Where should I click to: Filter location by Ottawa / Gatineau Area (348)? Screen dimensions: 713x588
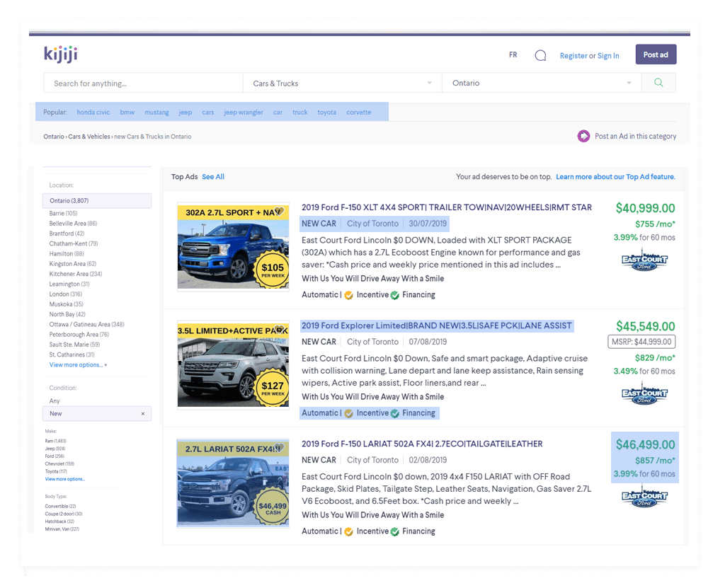click(86, 325)
